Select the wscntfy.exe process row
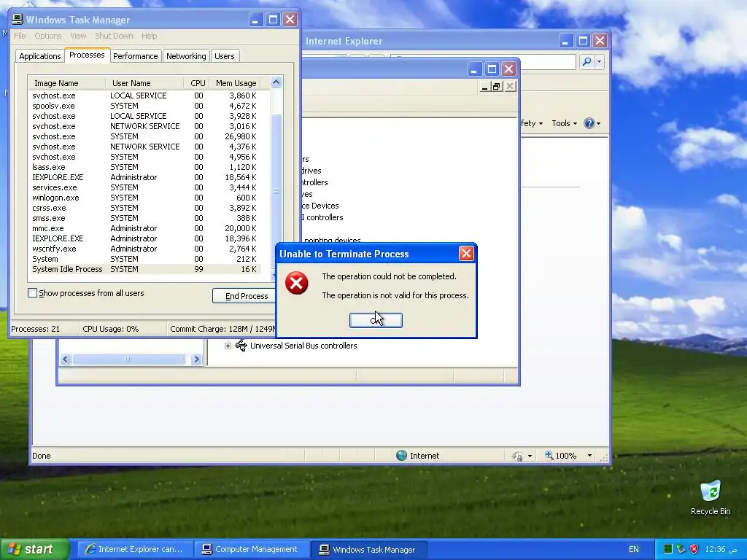 [145, 249]
